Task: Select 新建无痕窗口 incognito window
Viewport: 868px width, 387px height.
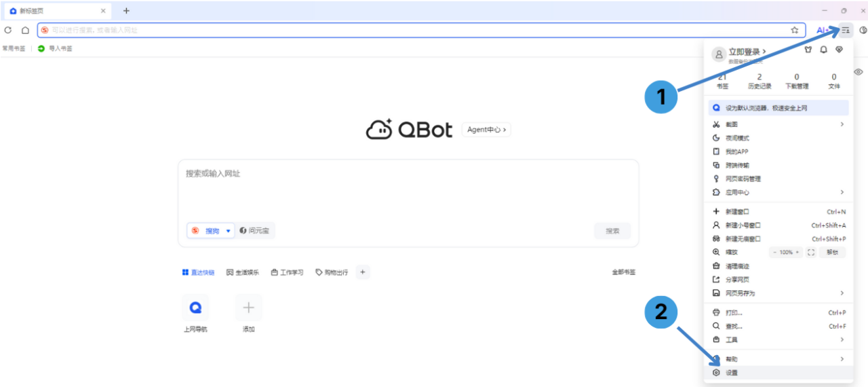Action: tap(778, 238)
